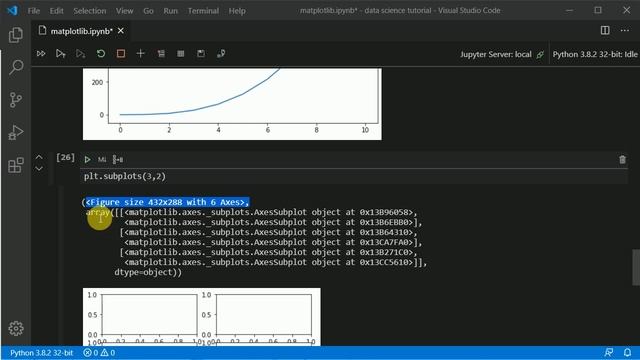Split the editor to the right
Image resolution: width=640 pixels, height=360 pixels.
[605, 31]
